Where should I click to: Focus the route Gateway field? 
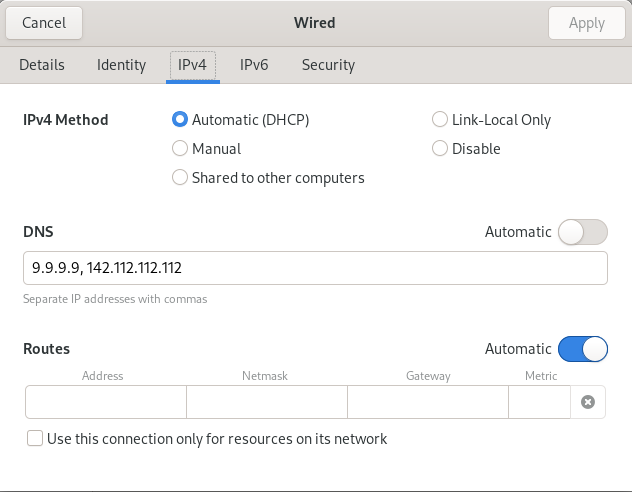428,402
